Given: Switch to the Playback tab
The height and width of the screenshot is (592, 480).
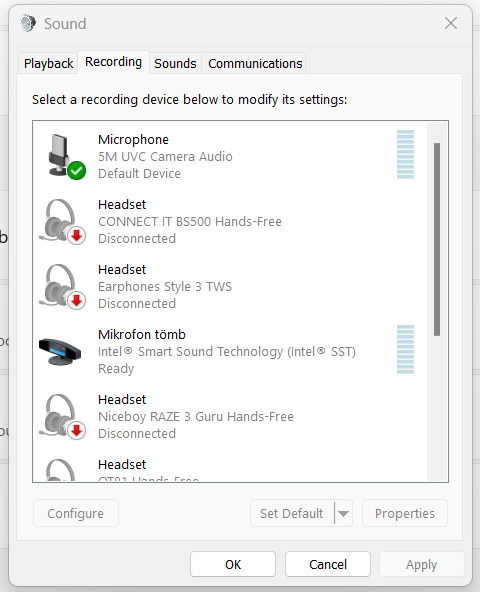Looking at the screenshot, I should [48, 63].
